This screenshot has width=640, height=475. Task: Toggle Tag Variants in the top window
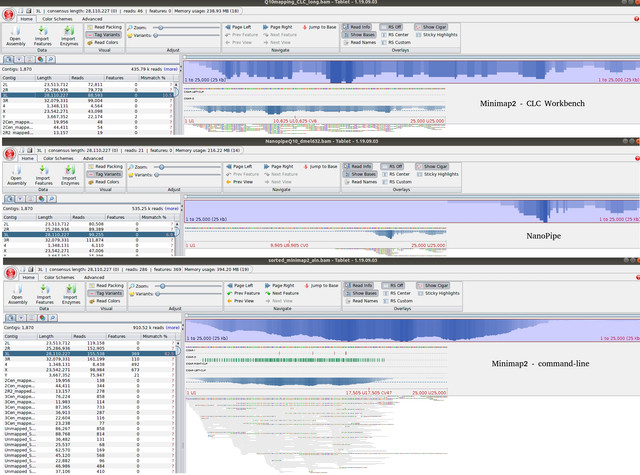click(104, 35)
